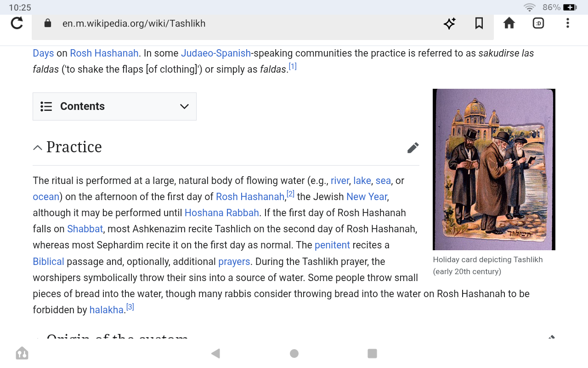This screenshot has height=368, width=588.
Task: Open the Judaeo-Spanish article link
Action: click(x=216, y=53)
